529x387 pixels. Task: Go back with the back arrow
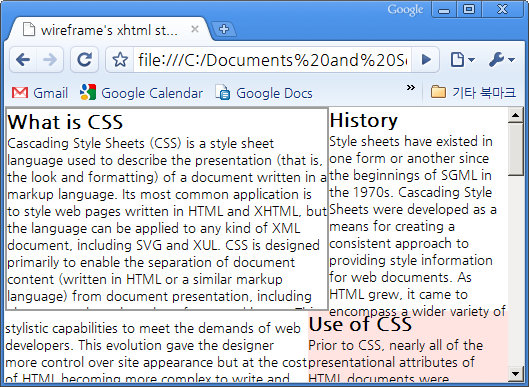click(23, 60)
